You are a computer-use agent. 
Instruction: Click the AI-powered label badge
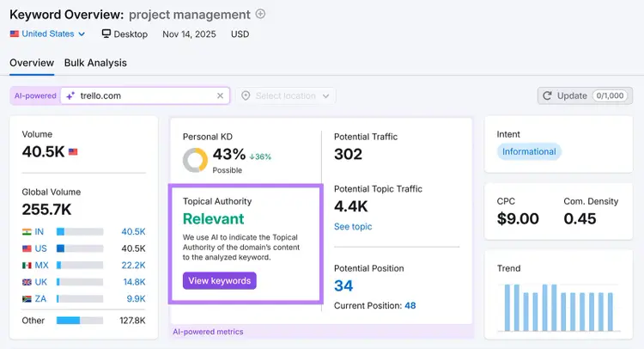click(x=35, y=95)
